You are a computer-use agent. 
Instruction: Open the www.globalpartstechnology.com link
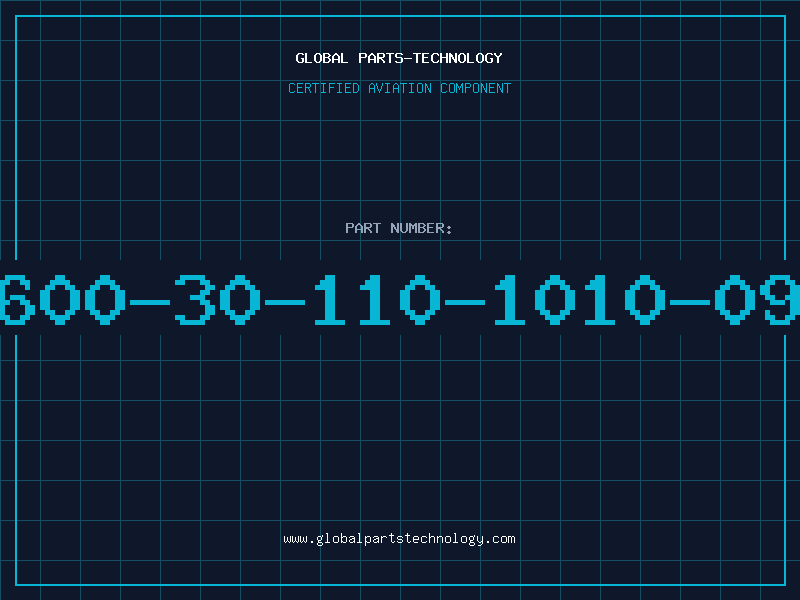[x=399, y=539]
